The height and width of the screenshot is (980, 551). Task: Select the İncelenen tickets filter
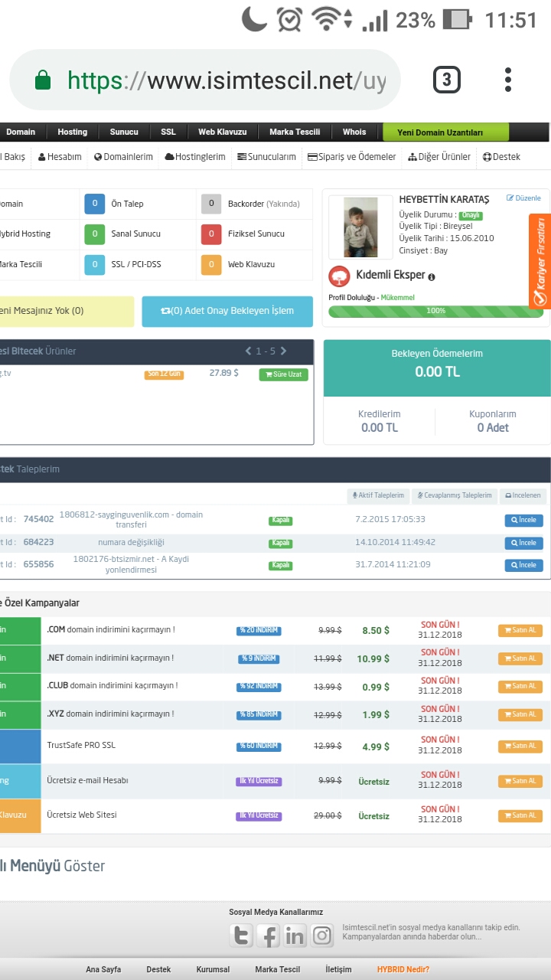click(523, 495)
